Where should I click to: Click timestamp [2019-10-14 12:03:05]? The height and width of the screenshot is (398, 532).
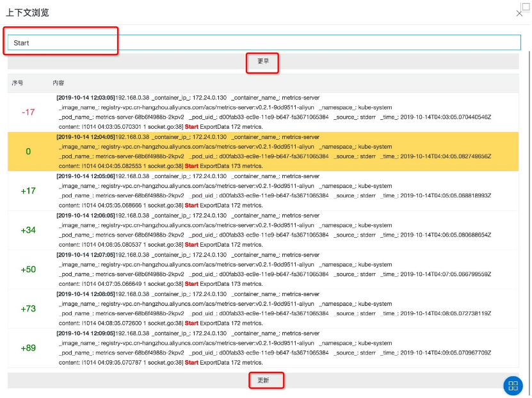86,98
